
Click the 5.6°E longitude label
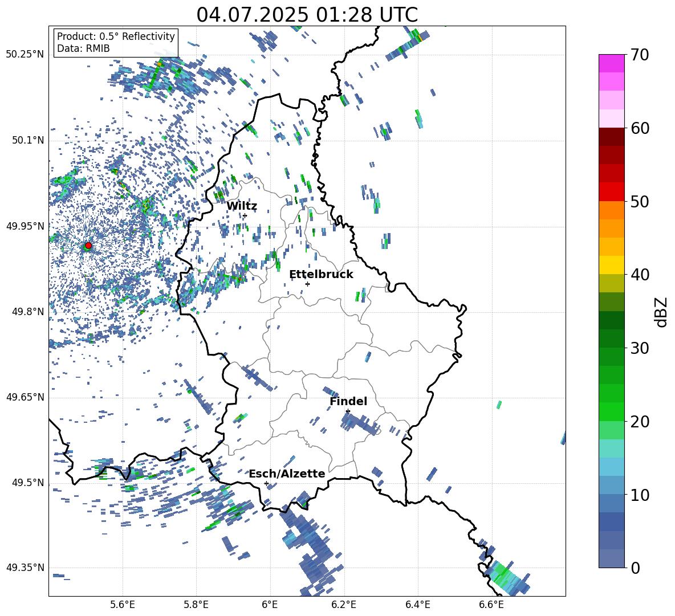(x=123, y=605)
